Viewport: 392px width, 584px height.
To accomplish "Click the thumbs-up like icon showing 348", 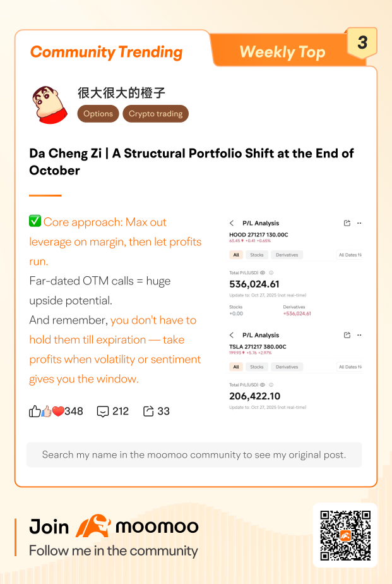I will [35, 411].
